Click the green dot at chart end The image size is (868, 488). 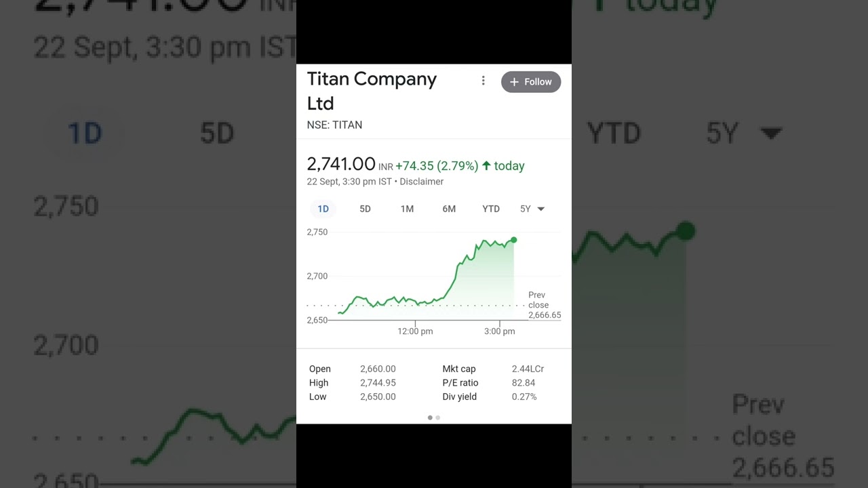tap(514, 240)
